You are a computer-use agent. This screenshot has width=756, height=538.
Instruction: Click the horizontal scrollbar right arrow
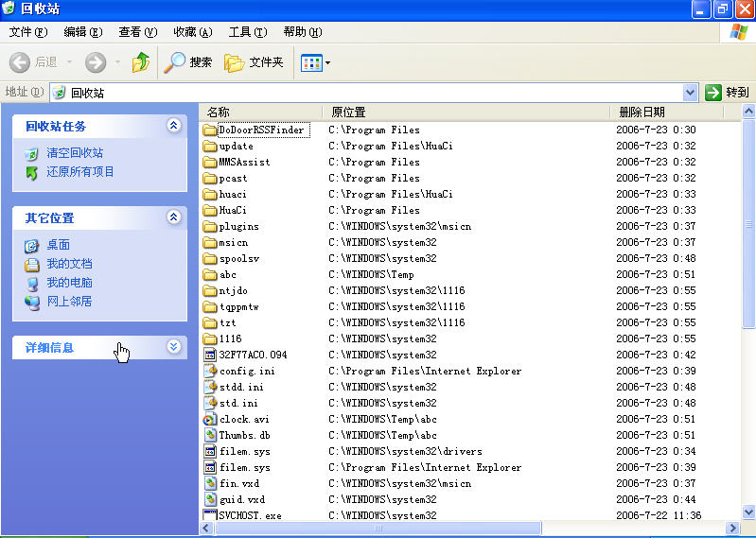tap(731, 528)
